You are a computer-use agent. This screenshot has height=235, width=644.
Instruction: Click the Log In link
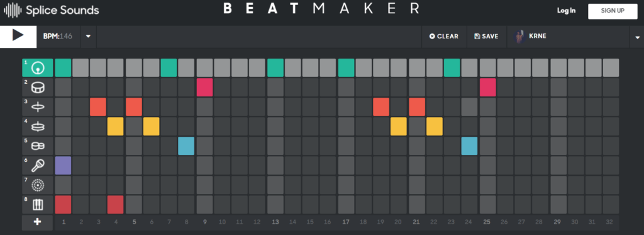tap(566, 11)
